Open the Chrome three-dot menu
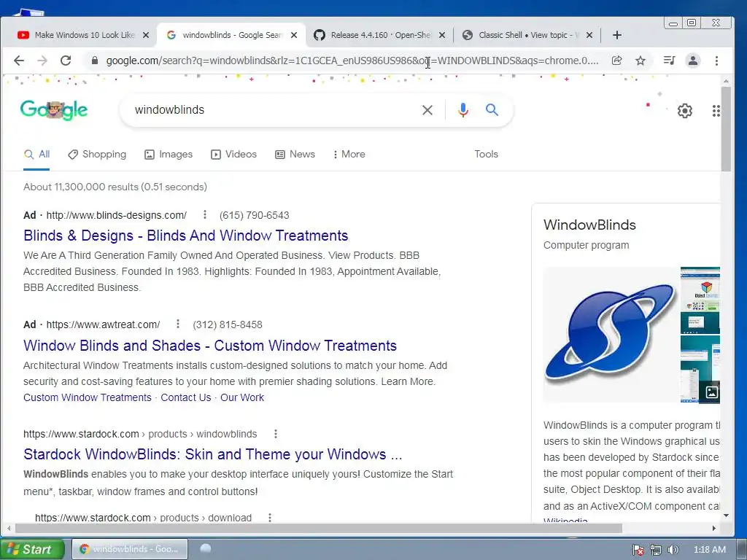The image size is (747, 560). click(716, 61)
